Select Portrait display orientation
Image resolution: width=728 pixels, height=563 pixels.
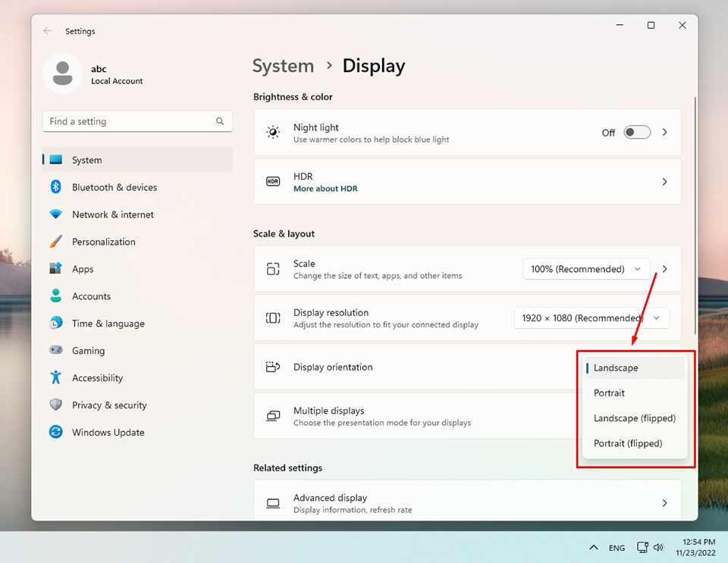coord(609,393)
